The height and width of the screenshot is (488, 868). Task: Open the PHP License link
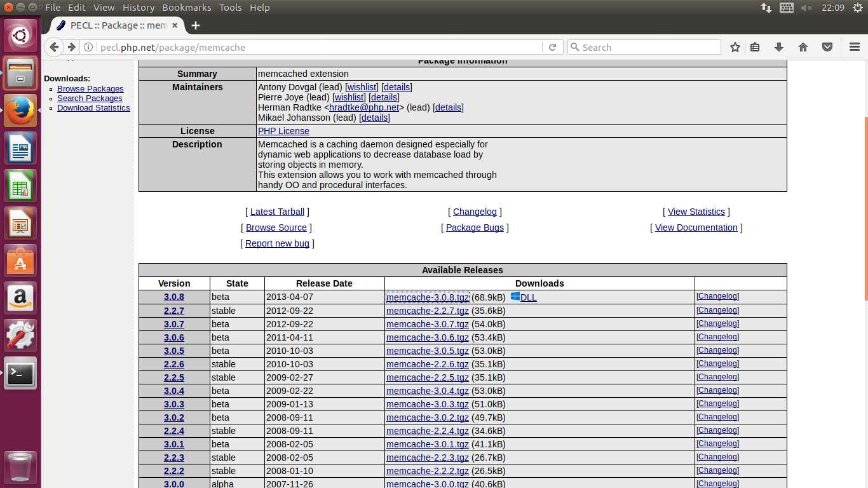(x=283, y=131)
